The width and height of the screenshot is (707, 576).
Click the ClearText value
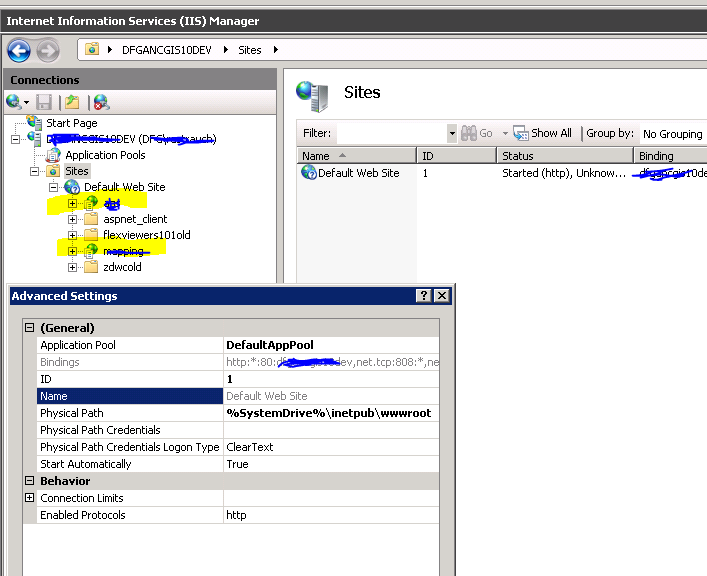pos(249,447)
